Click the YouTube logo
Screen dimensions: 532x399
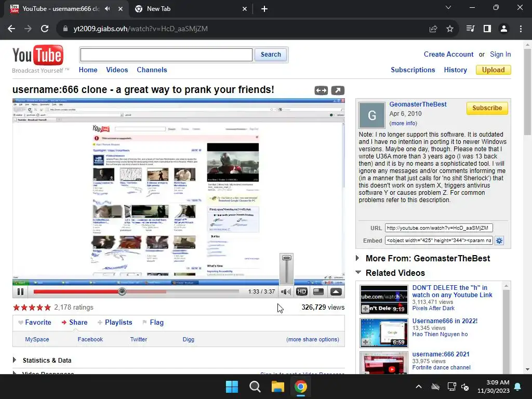[x=38, y=55]
